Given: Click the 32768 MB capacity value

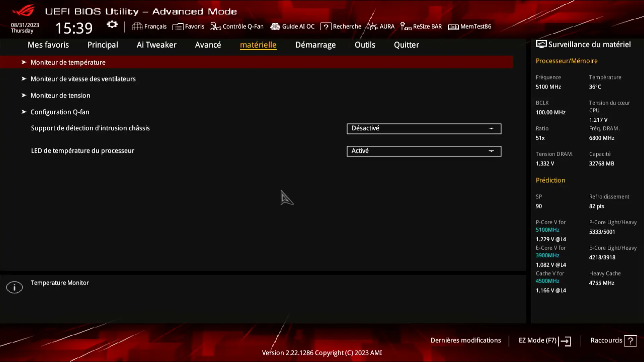Looking at the screenshot, I should click(601, 164).
